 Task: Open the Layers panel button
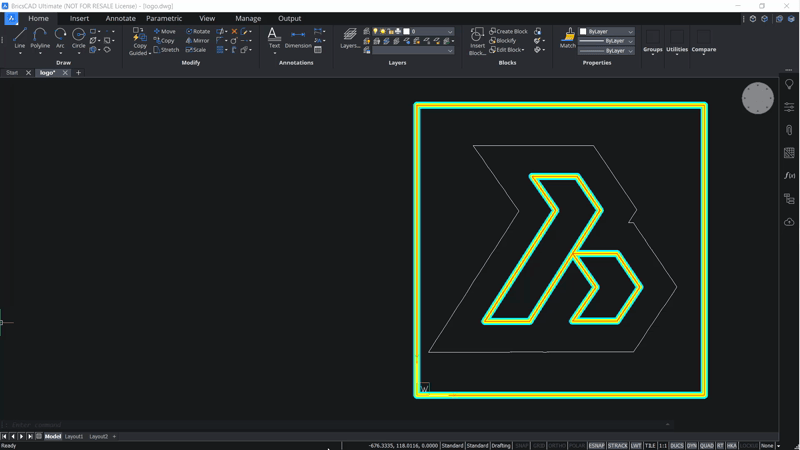click(350, 39)
